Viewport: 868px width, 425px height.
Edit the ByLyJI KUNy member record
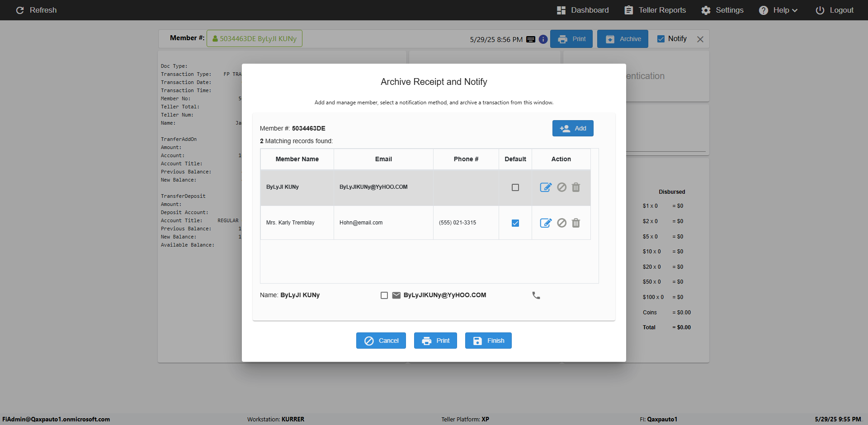[546, 187]
